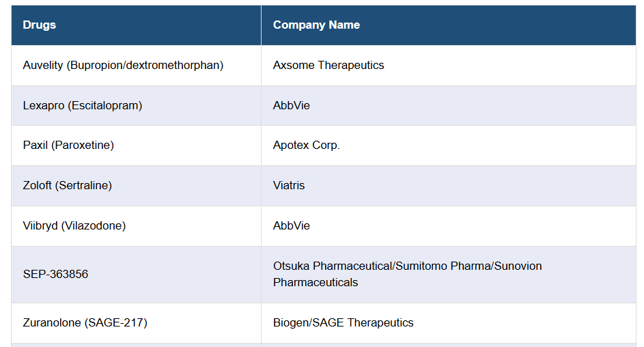Select the SEP-363856 drug cell

point(55,275)
